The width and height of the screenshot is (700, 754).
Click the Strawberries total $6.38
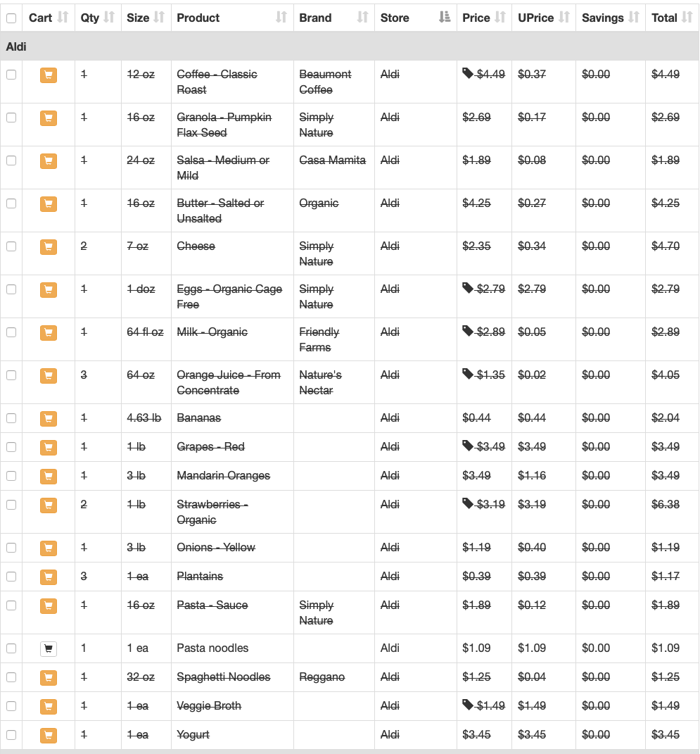pyautogui.click(x=666, y=505)
